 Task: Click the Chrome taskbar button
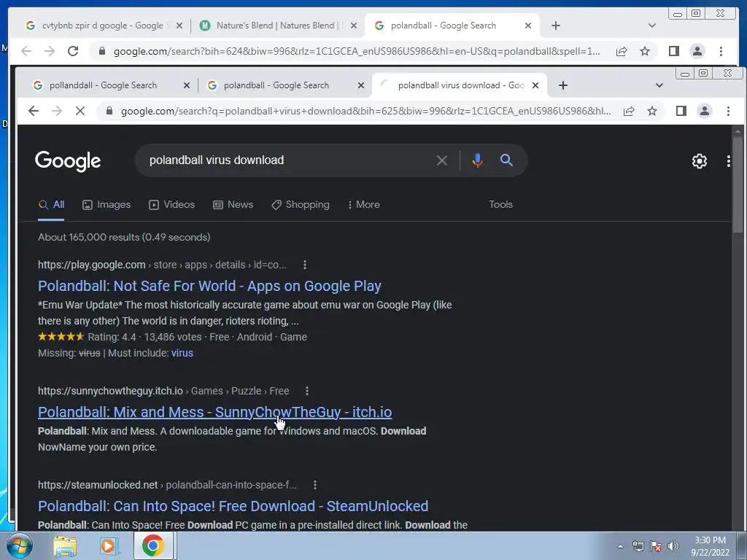pyautogui.click(x=153, y=545)
